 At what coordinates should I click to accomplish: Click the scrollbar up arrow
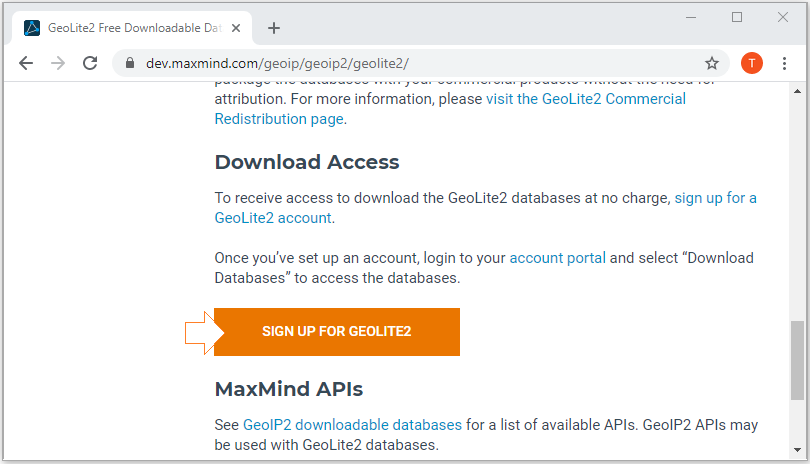coord(797,91)
